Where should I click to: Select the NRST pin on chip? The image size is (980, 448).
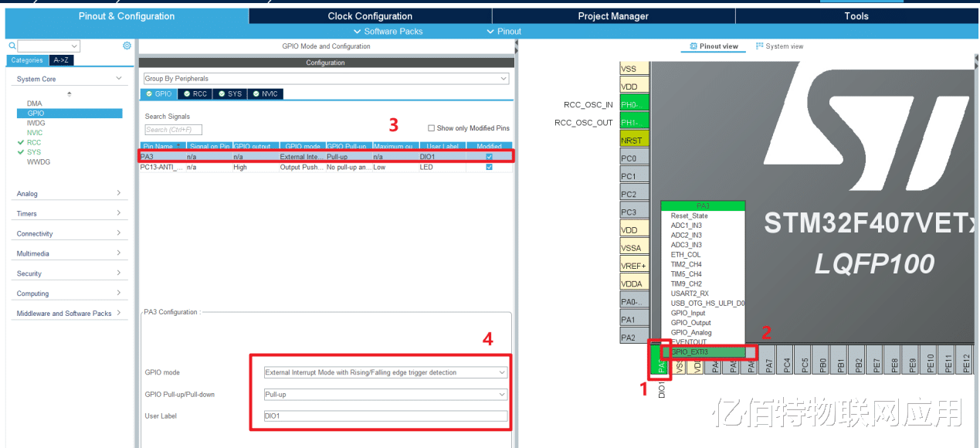tap(635, 140)
